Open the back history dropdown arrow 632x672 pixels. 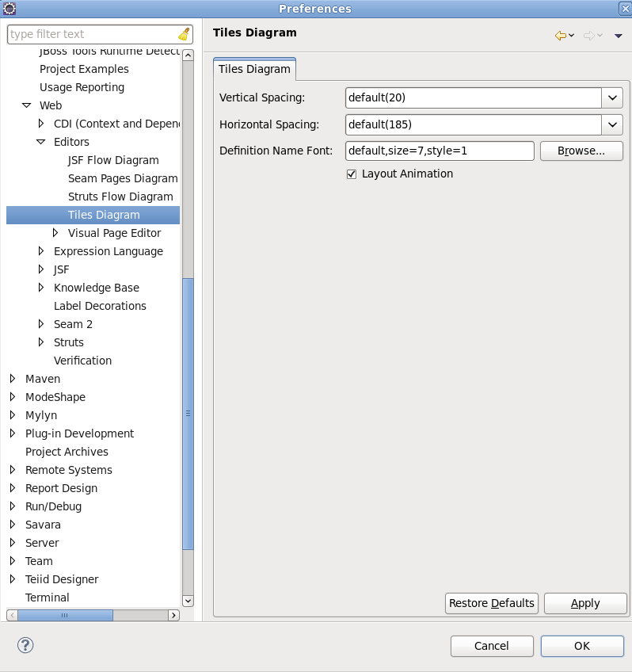coord(571,36)
